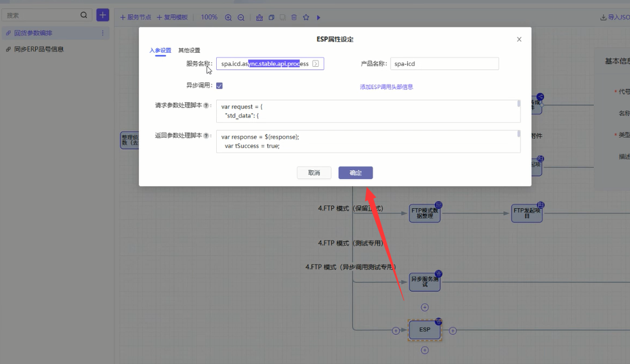Click the label 4.FTP 模式（异步调用测试专用）
The height and width of the screenshot is (364, 630).
351,267
